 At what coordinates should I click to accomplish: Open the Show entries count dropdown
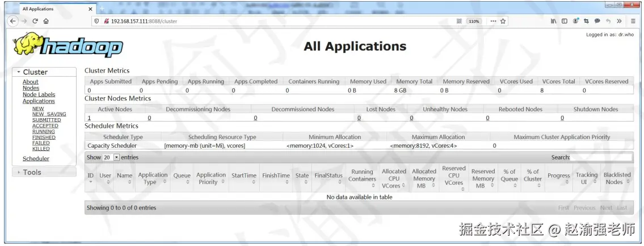pos(111,157)
